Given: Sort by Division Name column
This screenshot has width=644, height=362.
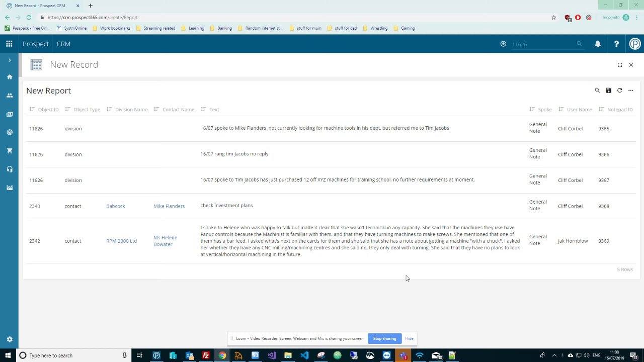Looking at the screenshot, I should coord(127,109).
